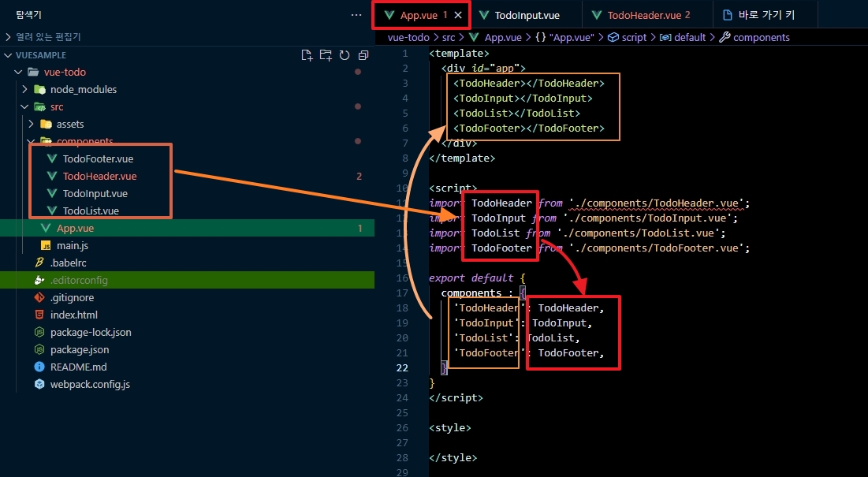Open explorer more actions ellipsis menu
Image resolution: width=868 pixels, height=477 pixels.
(x=356, y=15)
